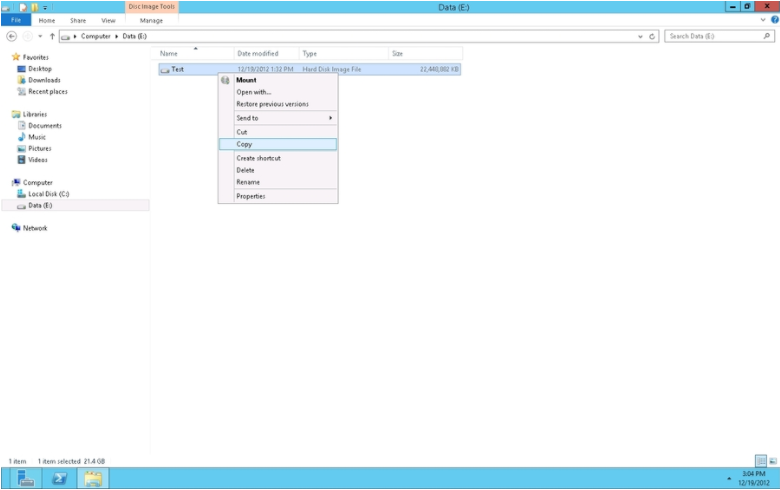
Task: Show hidden tray icons arrow
Action: tap(729, 479)
